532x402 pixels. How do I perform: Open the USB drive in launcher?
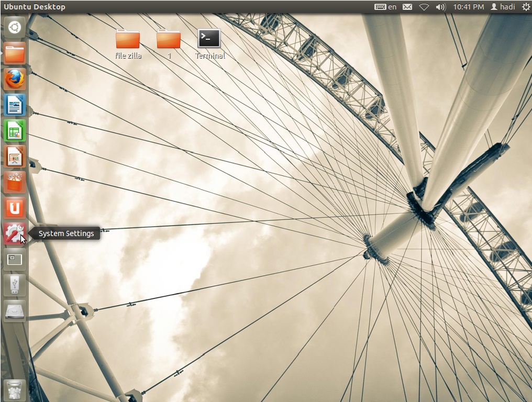tap(15, 285)
